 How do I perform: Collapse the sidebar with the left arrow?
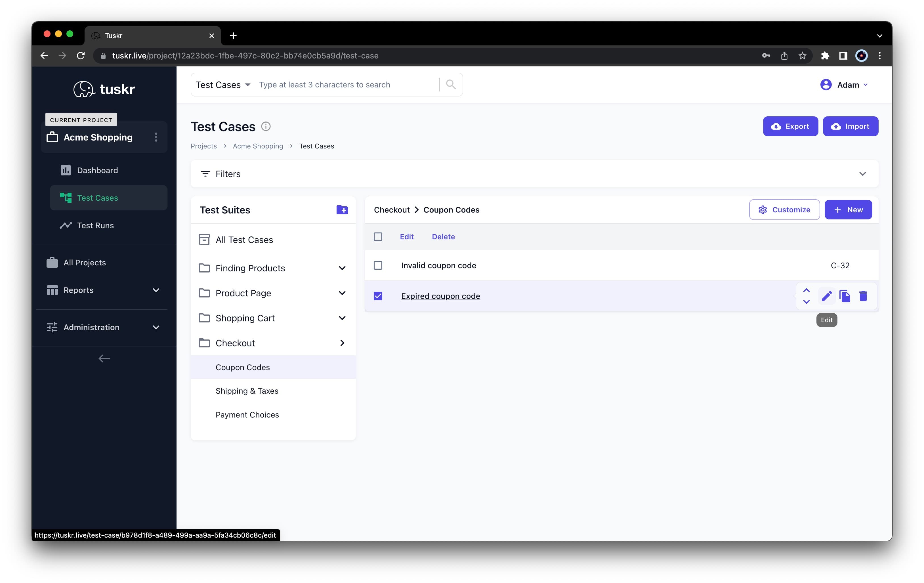coord(104,358)
